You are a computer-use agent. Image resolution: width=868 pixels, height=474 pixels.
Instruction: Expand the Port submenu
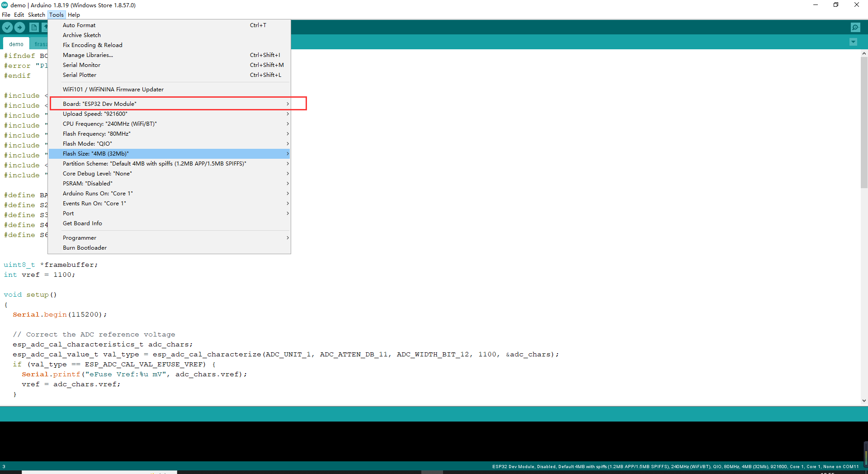(170, 213)
